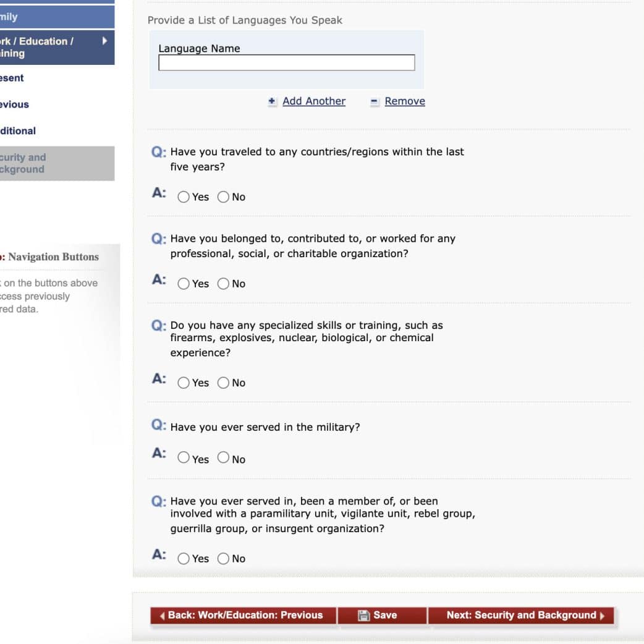Click the left arrow on Back button
644x644 pixels.
point(162,616)
